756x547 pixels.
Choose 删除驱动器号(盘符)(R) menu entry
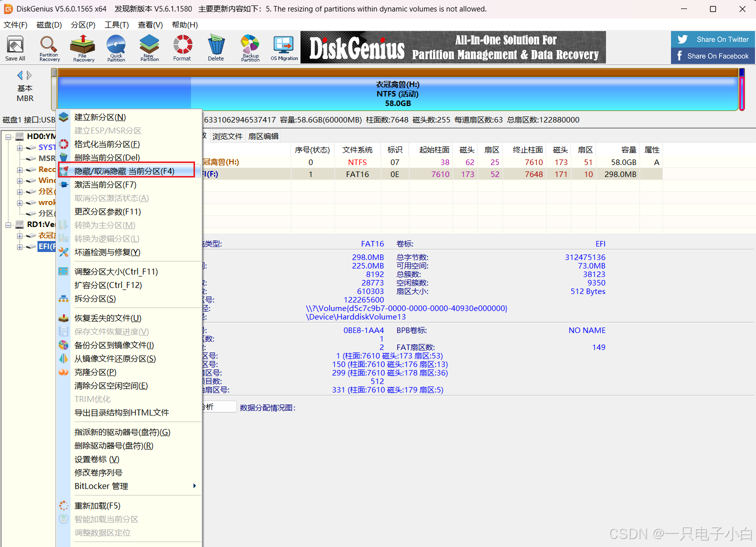click(129, 445)
